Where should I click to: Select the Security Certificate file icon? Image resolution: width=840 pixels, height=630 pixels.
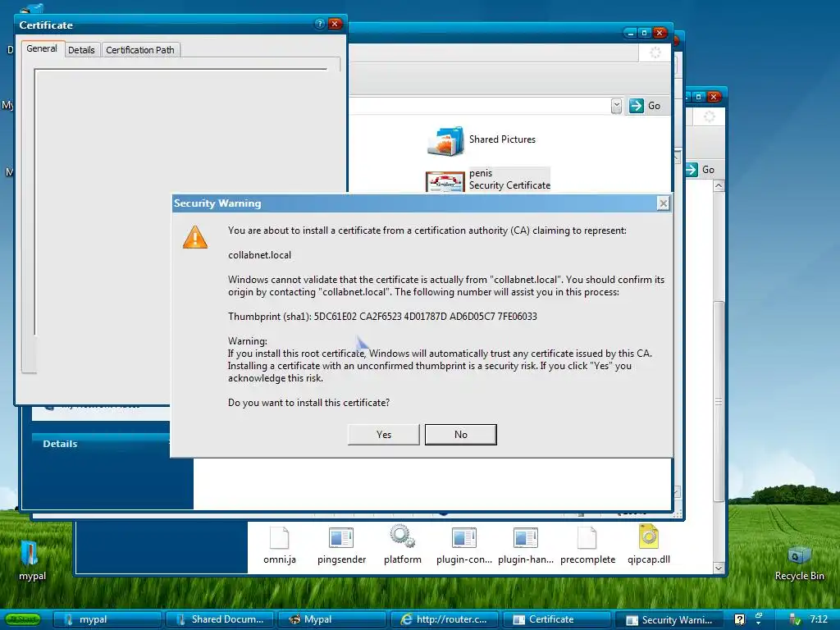point(445,181)
